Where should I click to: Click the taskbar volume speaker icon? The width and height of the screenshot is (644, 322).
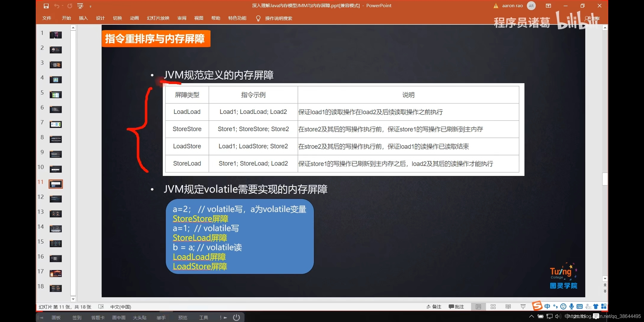pyautogui.click(x=558, y=316)
